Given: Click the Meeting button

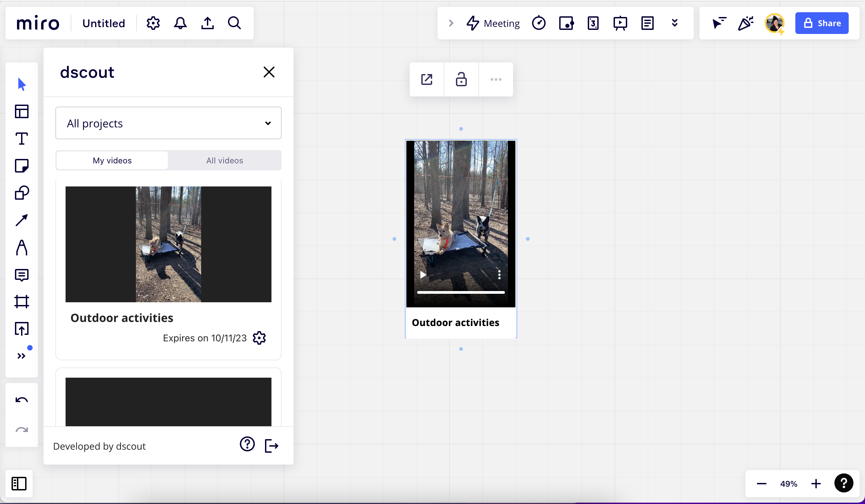Looking at the screenshot, I should click(x=493, y=23).
